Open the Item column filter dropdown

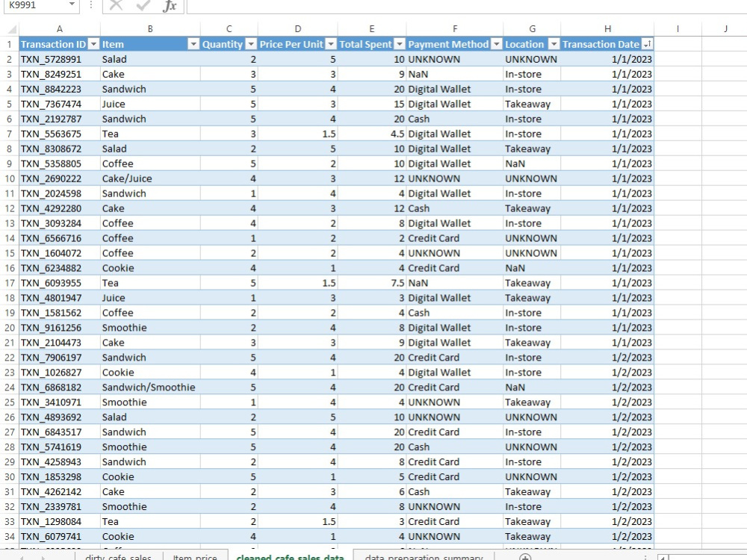[x=193, y=44]
